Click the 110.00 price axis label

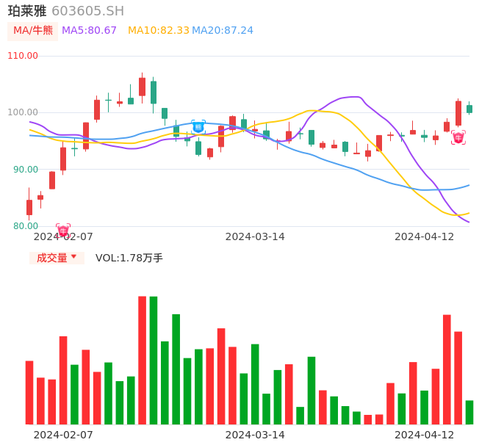23,56
